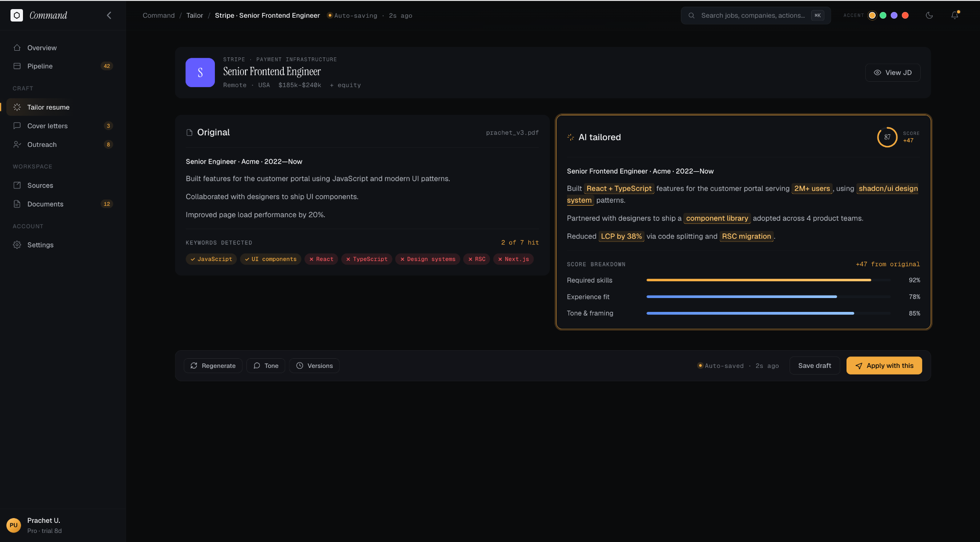Toggle dark mode with moon icon
The image size is (980, 542).
point(929,15)
